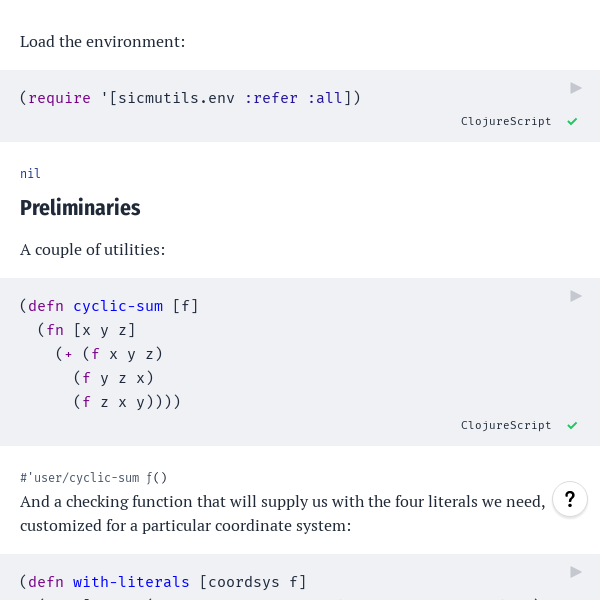Image resolution: width=600 pixels, height=600 pixels.
Task: Click the Preliminaries heading
Action: (x=80, y=207)
